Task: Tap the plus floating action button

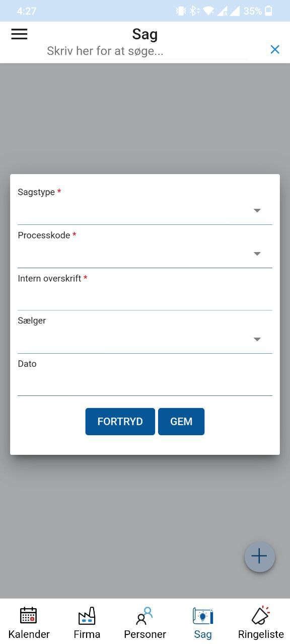Action: click(259, 556)
